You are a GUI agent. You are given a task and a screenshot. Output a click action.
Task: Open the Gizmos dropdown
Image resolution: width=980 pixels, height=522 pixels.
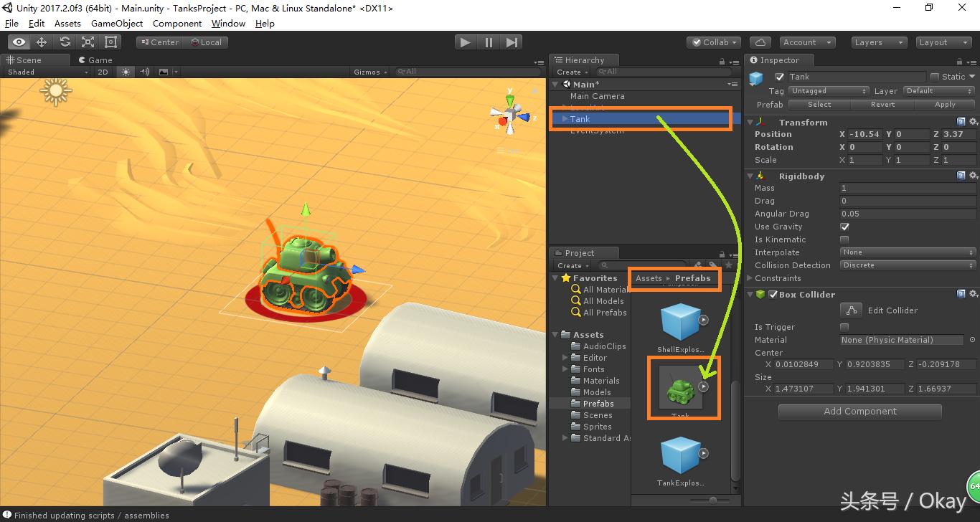[x=370, y=72]
